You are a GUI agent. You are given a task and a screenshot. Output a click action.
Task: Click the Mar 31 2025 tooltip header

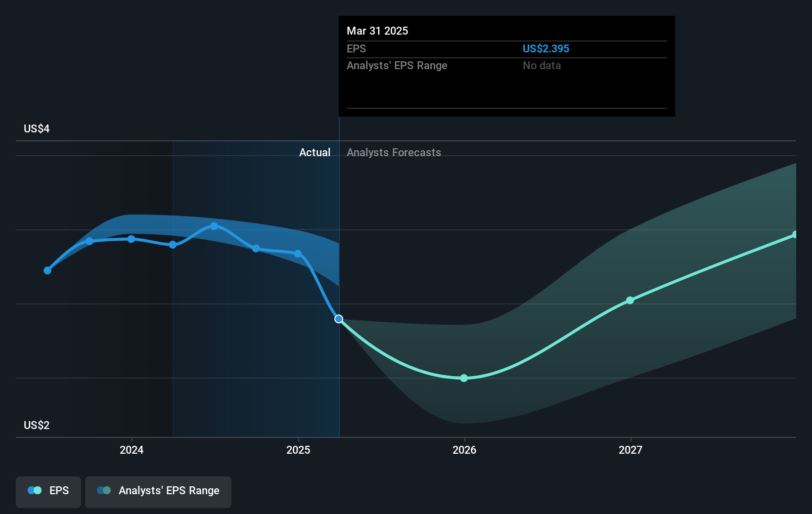point(377,31)
